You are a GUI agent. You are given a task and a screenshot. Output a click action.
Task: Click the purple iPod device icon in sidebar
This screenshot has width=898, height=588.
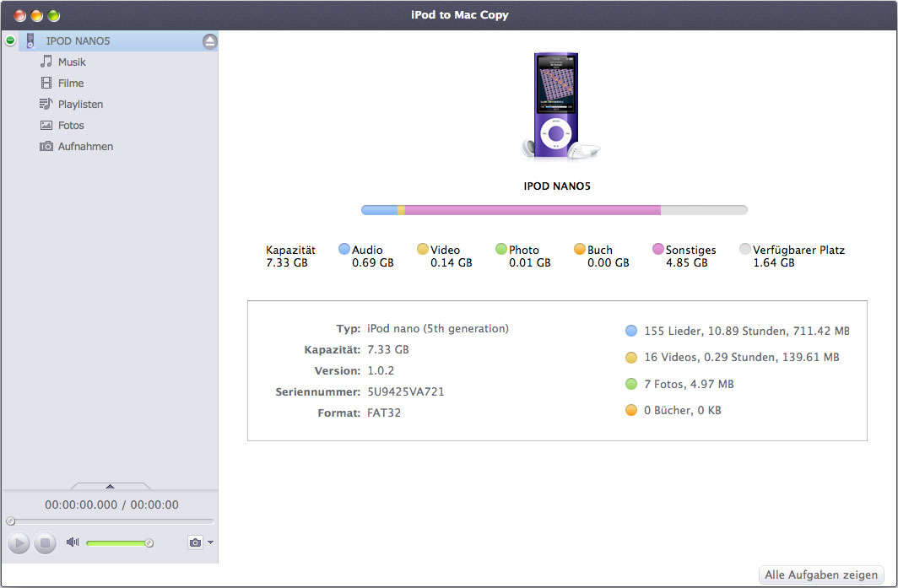pyautogui.click(x=30, y=40)
